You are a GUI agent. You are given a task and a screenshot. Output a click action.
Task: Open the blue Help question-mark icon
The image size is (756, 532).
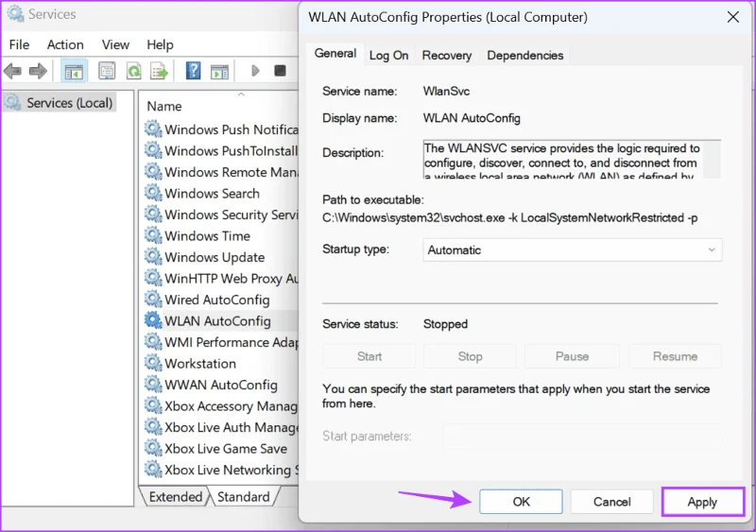(x=194, y=72)
